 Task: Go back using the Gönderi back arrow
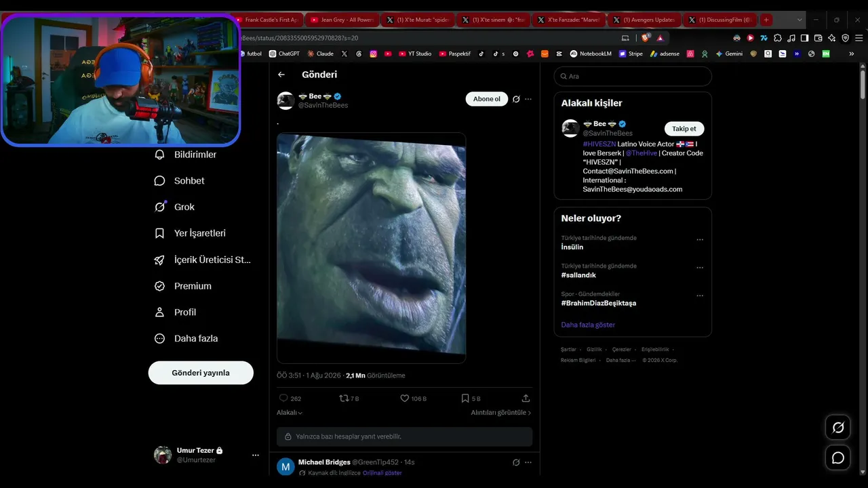[x=281, y=75]
